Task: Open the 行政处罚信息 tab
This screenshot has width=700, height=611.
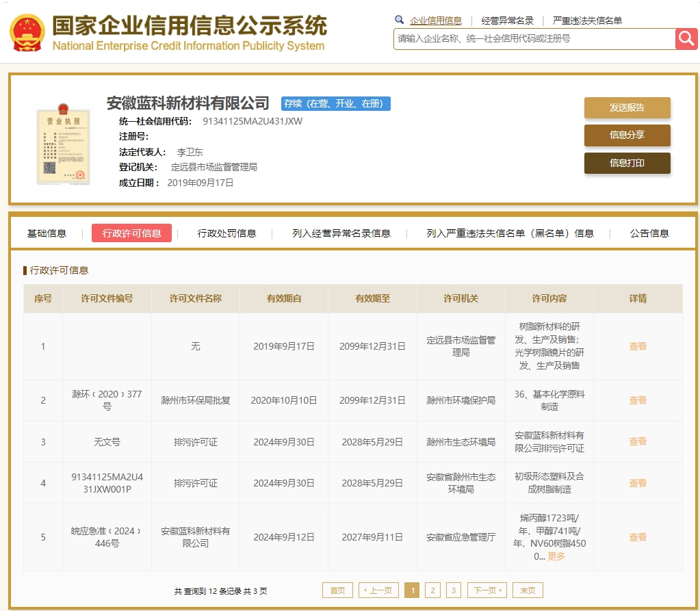Action: [x=226, y=233]
